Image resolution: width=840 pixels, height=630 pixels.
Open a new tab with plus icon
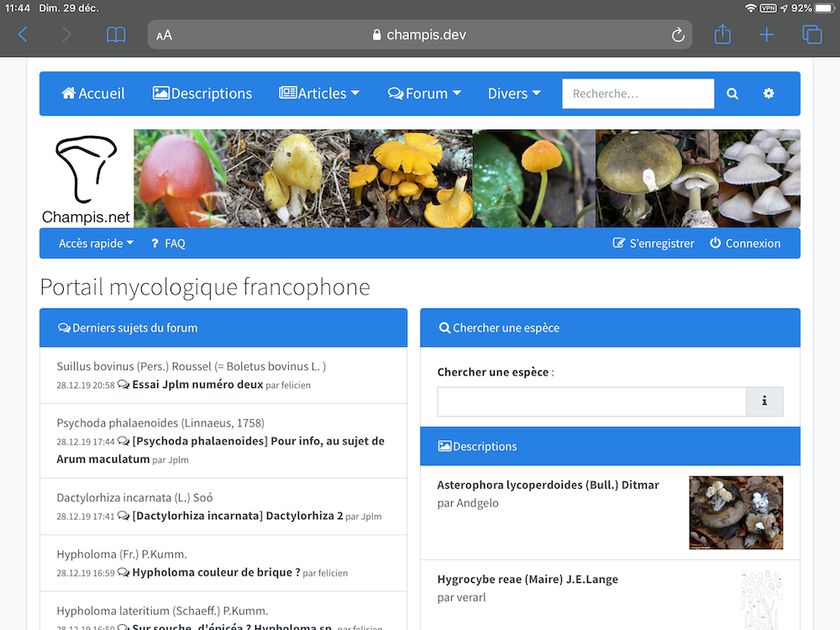[x=767, y=34]
